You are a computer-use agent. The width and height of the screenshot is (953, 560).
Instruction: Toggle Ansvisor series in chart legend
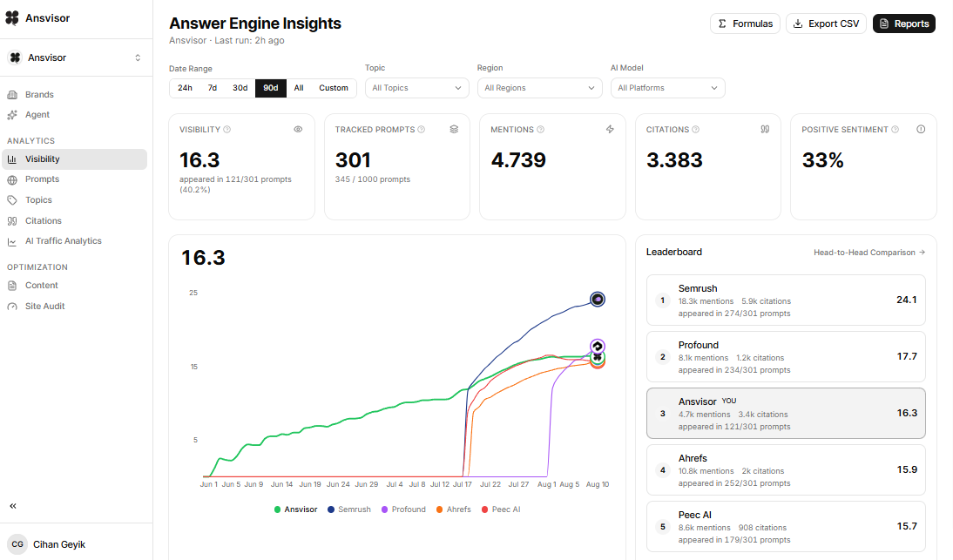pyautogui.click(x=296, y=509)
